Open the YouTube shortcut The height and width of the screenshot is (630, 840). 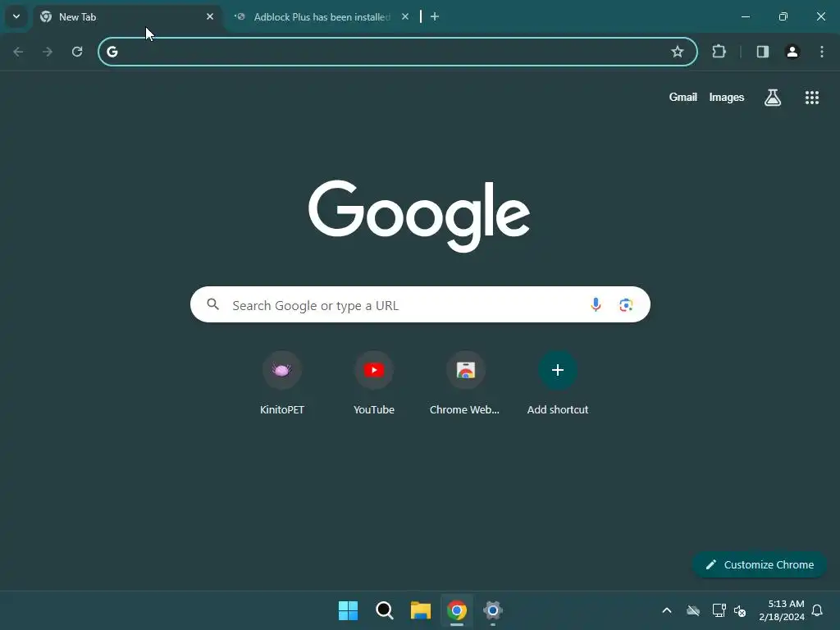pos(374,383)
